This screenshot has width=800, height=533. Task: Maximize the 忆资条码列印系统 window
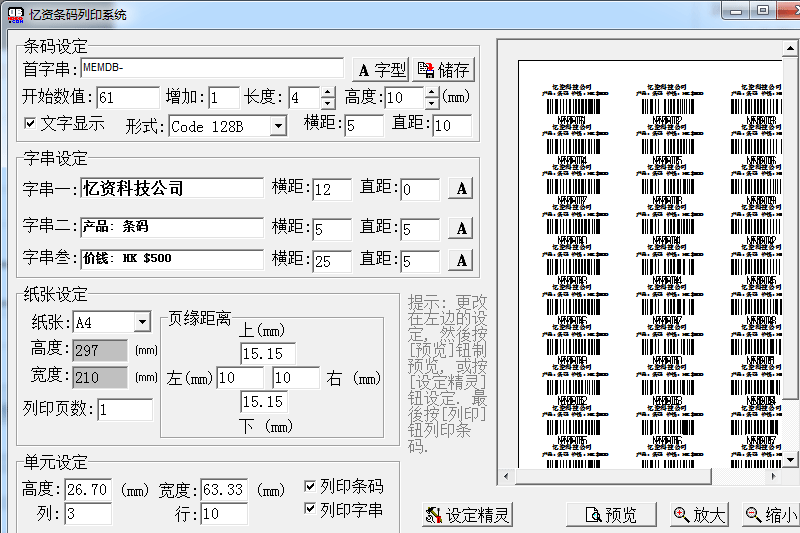763,10
